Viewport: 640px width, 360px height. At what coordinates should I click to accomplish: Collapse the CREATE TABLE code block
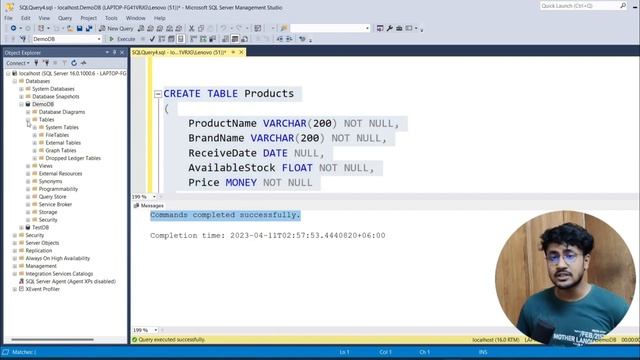coord(158,94)
